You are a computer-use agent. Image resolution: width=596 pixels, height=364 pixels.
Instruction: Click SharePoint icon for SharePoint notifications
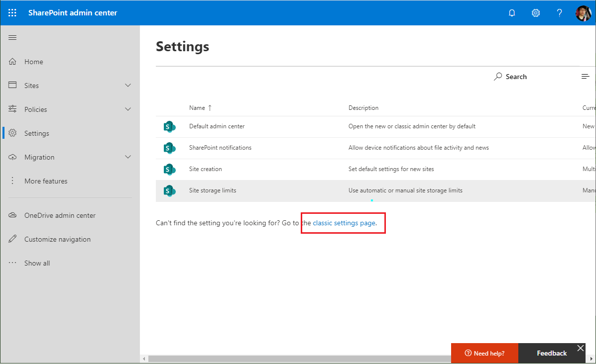tap(169, 148)
